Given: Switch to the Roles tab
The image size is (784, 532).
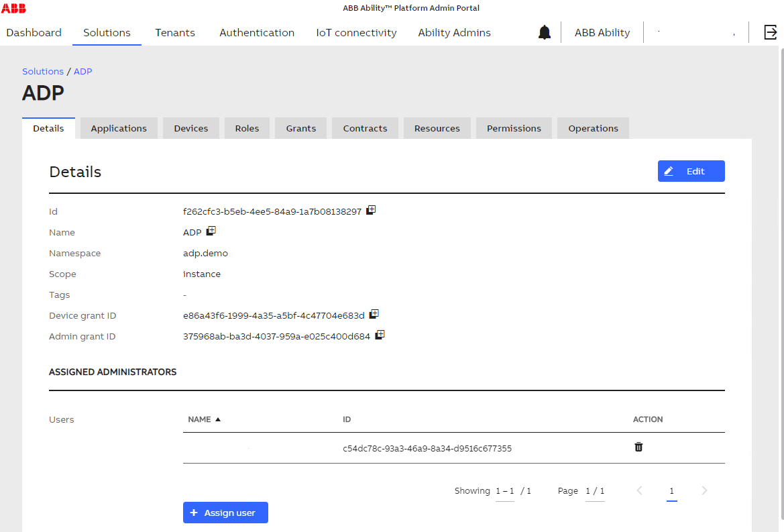Looking at the screenshot, I should (x=247, y=129).
